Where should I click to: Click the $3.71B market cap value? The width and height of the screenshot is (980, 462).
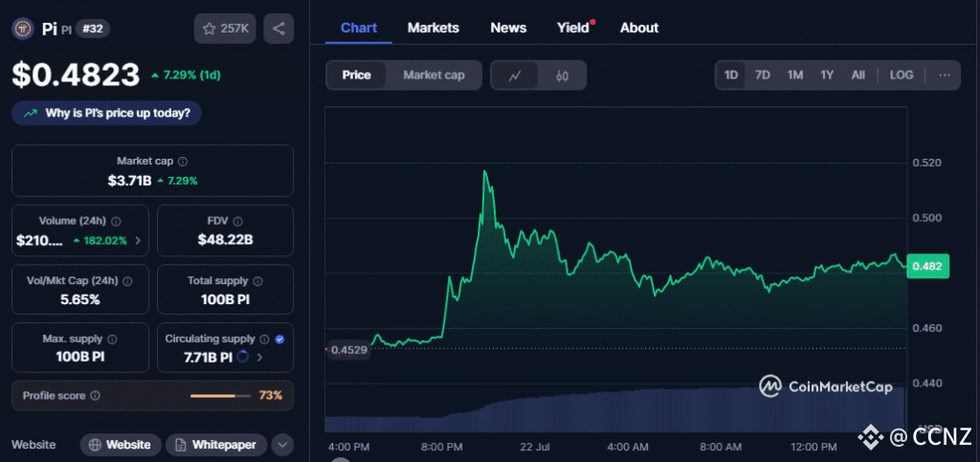pyautogui.click(x=130, y=181)
